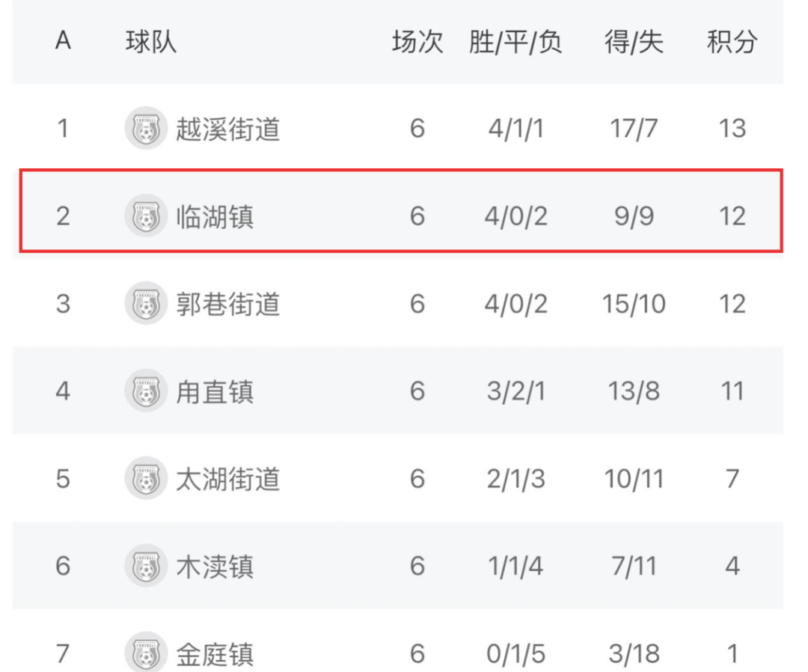Click the 太湖街道 team badge icon
This screenshot has width=808, height=672.
point(145,478)
